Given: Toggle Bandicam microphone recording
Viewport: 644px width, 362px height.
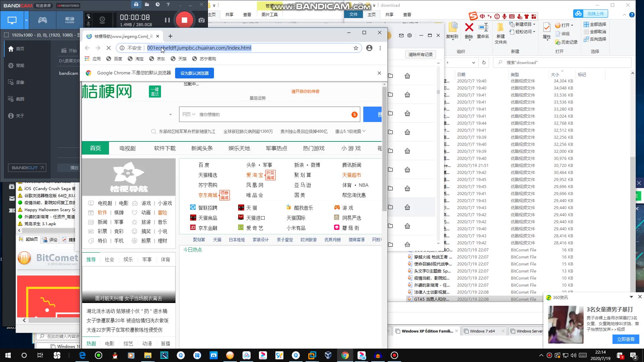Looking at the screenshot, I should (x=89, y=24).
